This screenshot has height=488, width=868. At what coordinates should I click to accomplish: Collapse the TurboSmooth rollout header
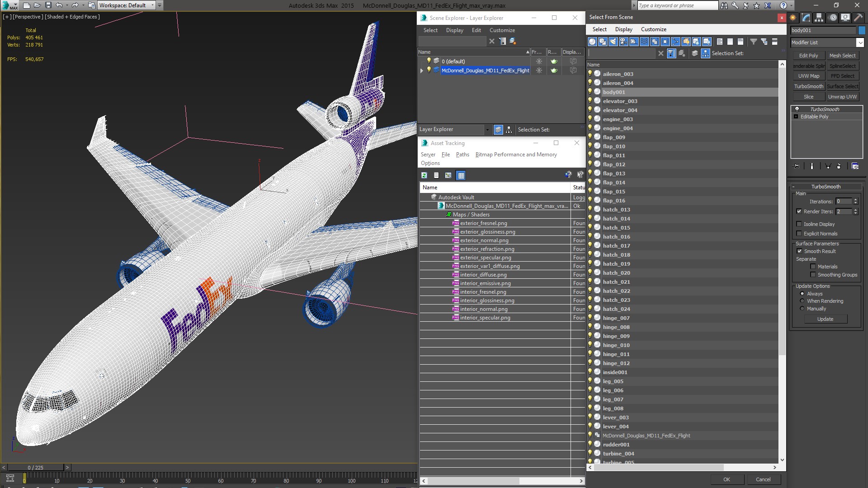point(826,187)
